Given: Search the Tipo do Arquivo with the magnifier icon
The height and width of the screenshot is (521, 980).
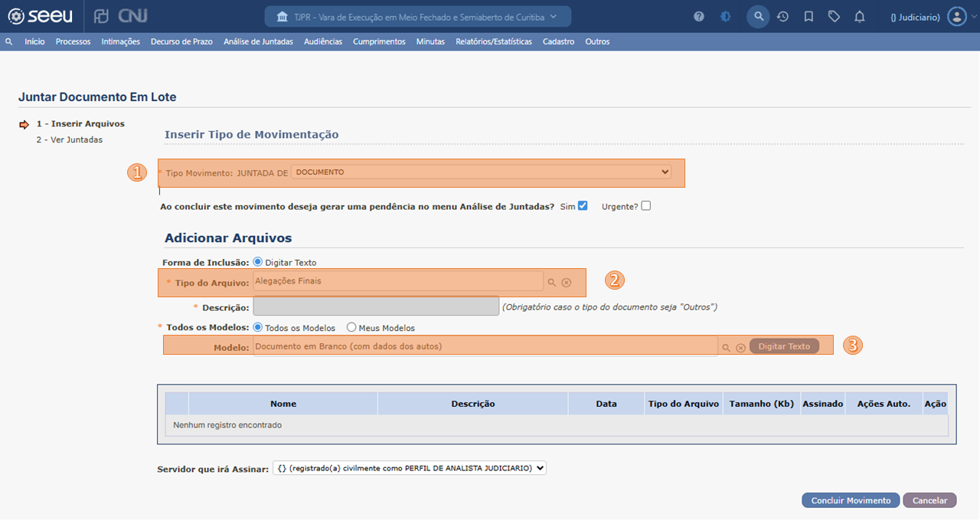Looking at the screenshot, I should click(x=551, y=282).
